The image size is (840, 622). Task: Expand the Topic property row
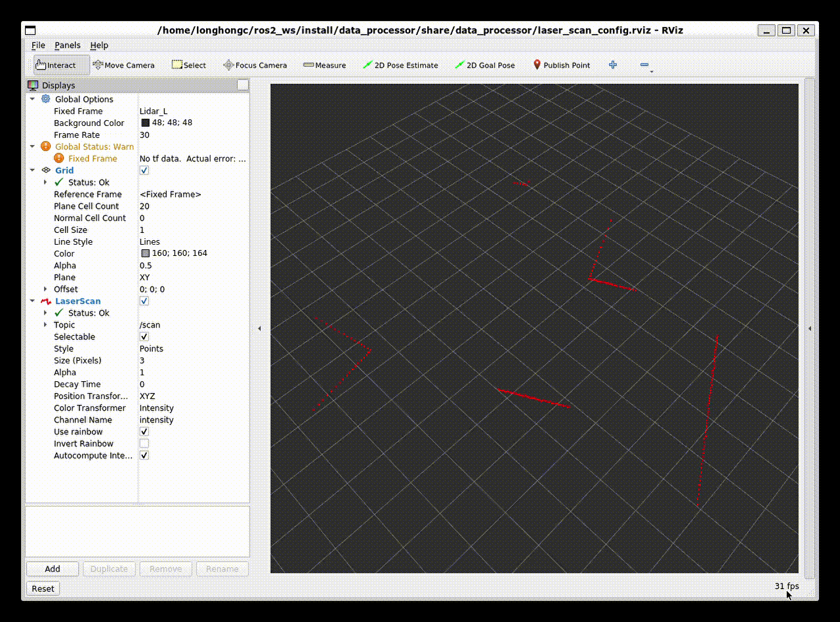45,325
